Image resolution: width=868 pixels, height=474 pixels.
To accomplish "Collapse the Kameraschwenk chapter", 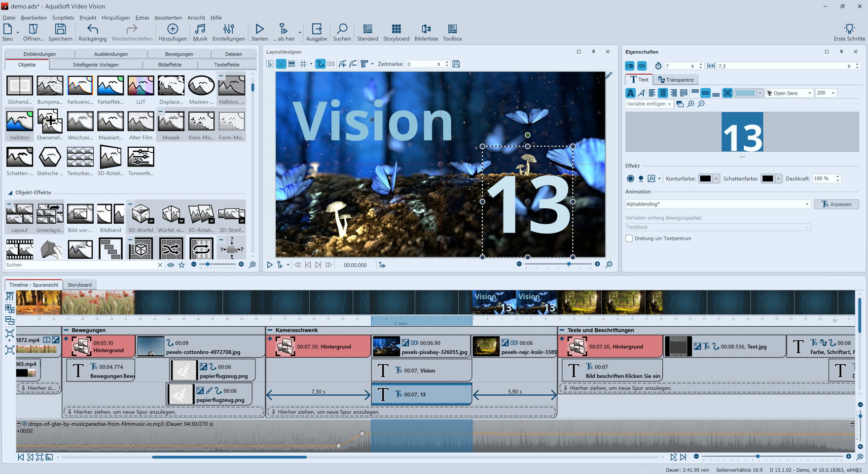I will pos(270,330).
